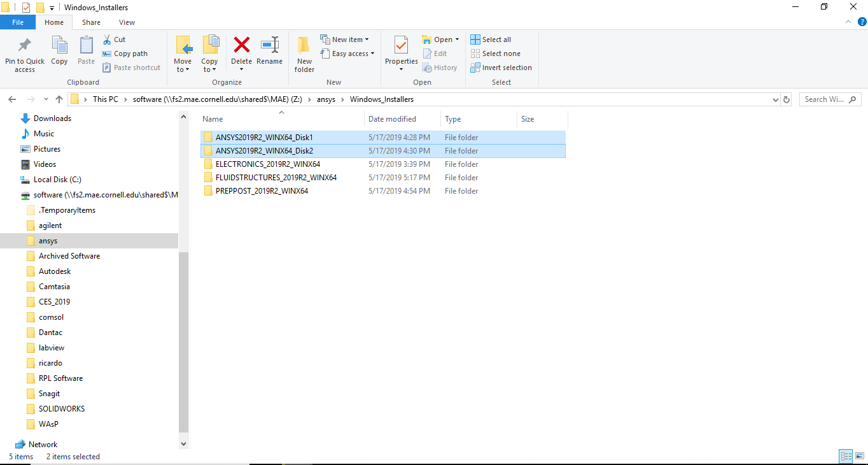Click Invert selection in ribbon
Viewport: 868px width, 465px height.
(x=501, y=68)
